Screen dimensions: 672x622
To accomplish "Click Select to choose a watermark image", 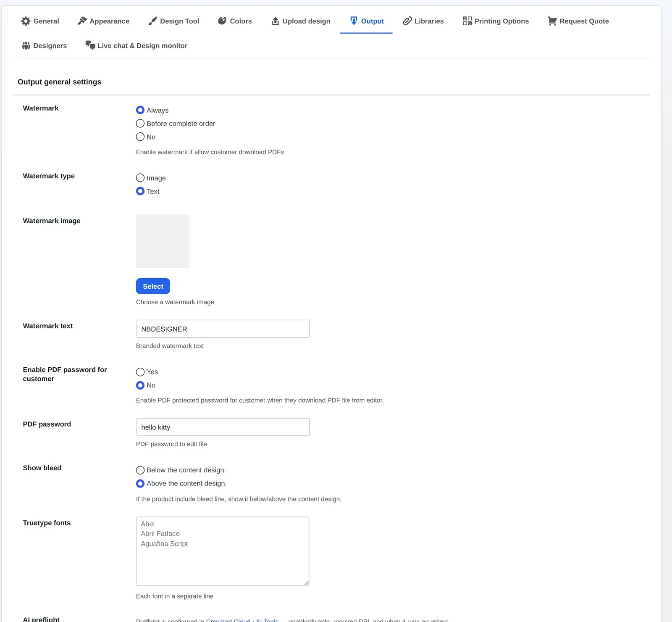I will coord(153,286).
